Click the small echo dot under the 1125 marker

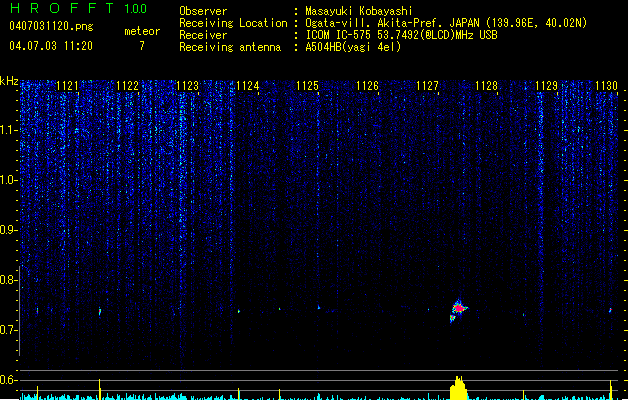pos(319,307)
